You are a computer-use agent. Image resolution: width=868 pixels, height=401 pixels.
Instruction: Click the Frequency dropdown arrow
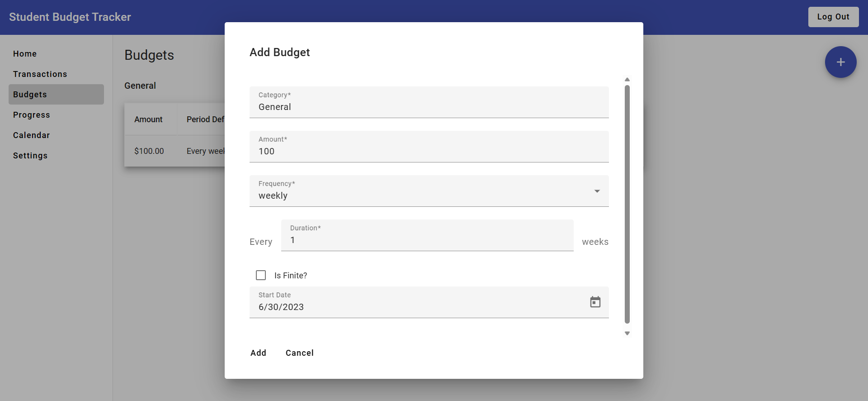pos(597,191)
